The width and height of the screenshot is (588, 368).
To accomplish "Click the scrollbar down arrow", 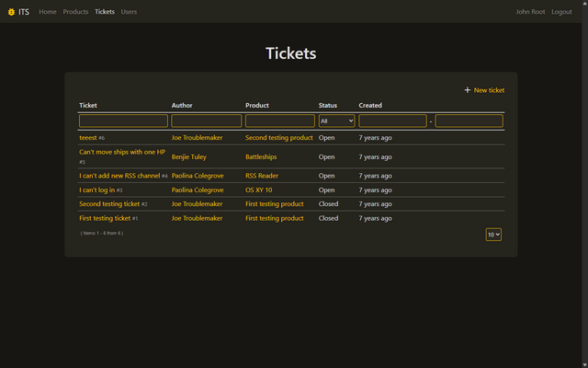I will 584,365.
